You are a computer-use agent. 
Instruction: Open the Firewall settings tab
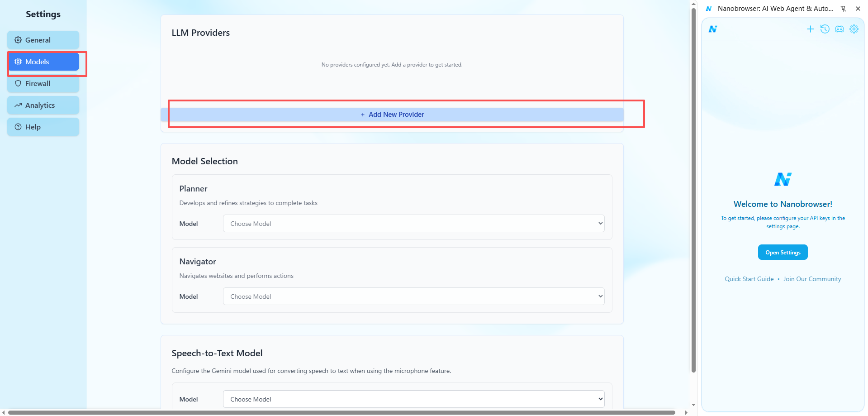43,83
